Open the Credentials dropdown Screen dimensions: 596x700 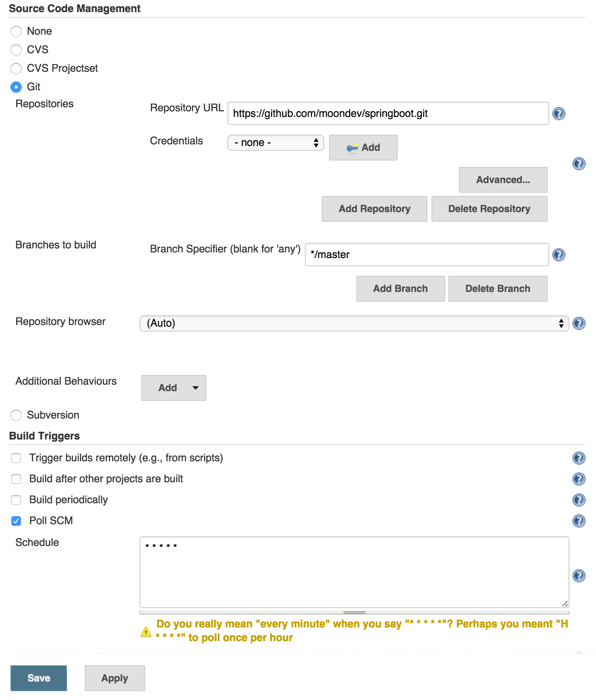point(275,143)
